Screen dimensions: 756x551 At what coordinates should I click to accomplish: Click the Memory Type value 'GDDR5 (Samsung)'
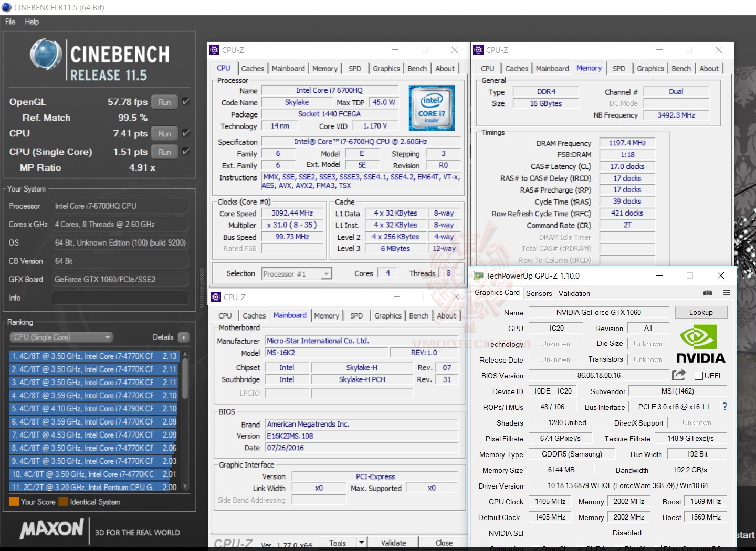[x=572, y=454]
